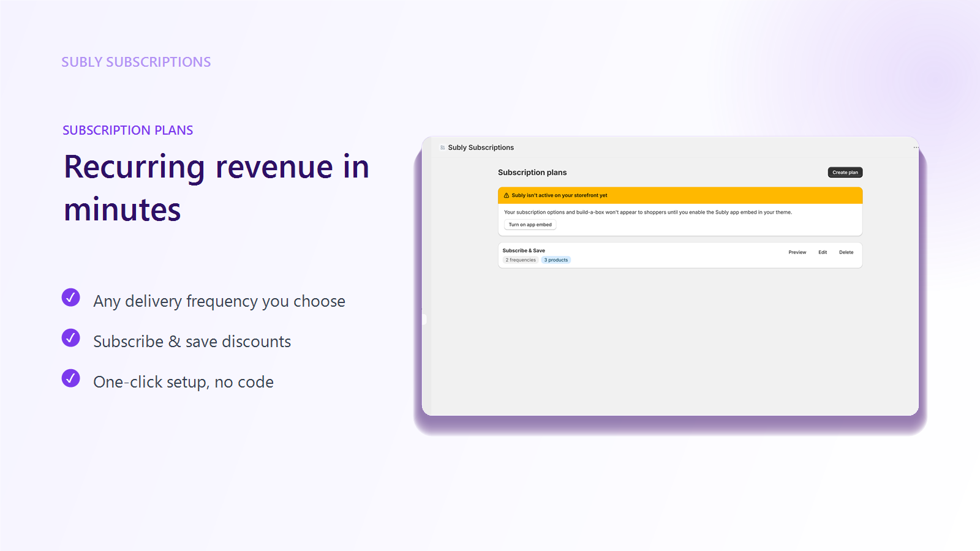Edit the Subscribe & Save plan
Screen dimensions: 980x551
coord(823,252)
